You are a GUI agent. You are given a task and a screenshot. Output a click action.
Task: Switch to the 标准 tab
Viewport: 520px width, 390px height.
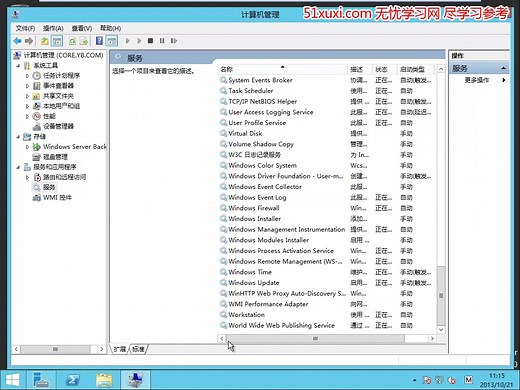click(x=138, y=349)
